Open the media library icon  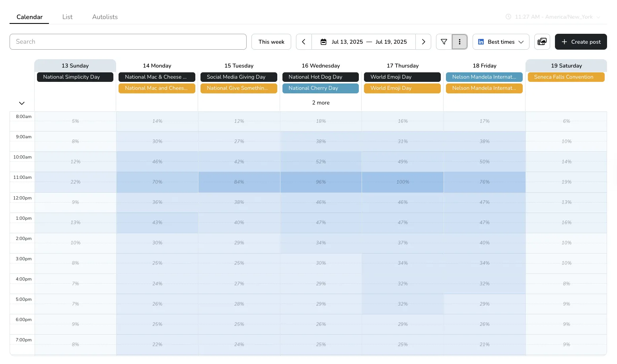point(542,42)
